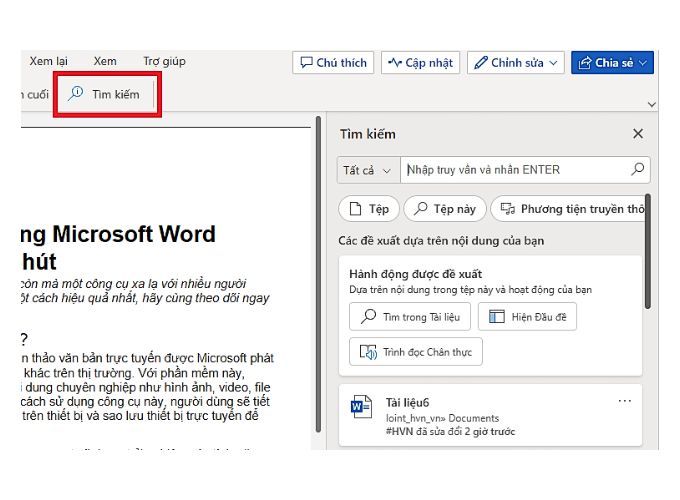
Task: Click the Tìm kiếm ribbon button
Action: (105, 94)
